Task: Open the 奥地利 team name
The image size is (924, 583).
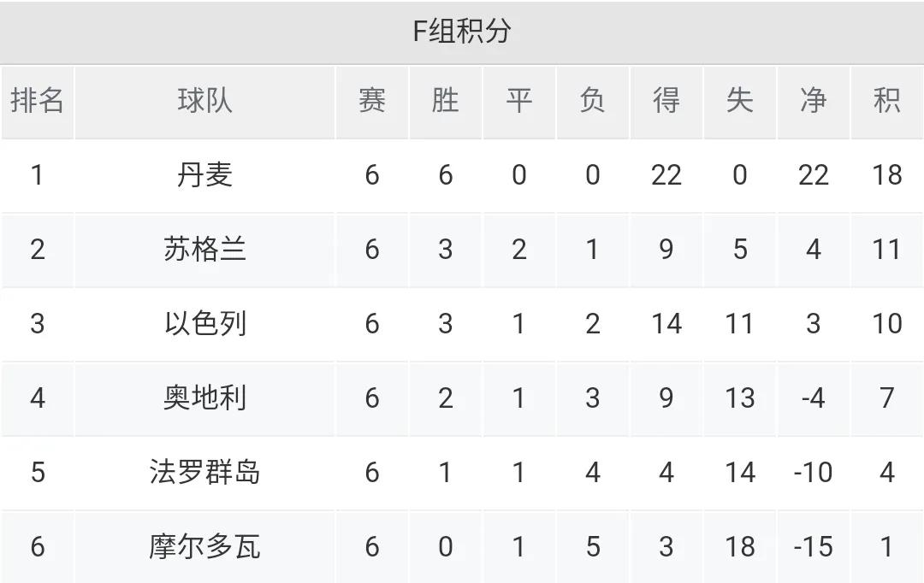Action: coord(205,398)
